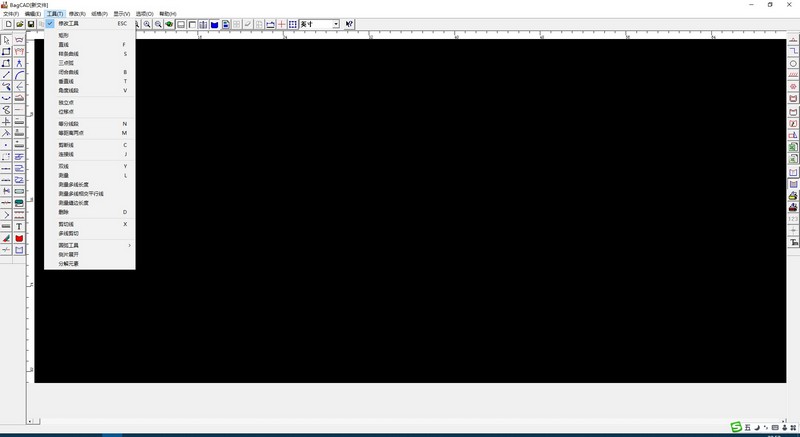The height and width of the screenshot is (437, 800).
Task: Click the horizontal scrollbar left arrow
Action: pos(29,421)
